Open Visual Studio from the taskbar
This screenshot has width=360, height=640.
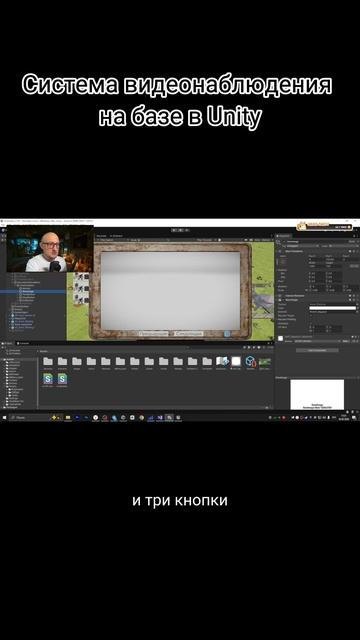tap(160, 418)
